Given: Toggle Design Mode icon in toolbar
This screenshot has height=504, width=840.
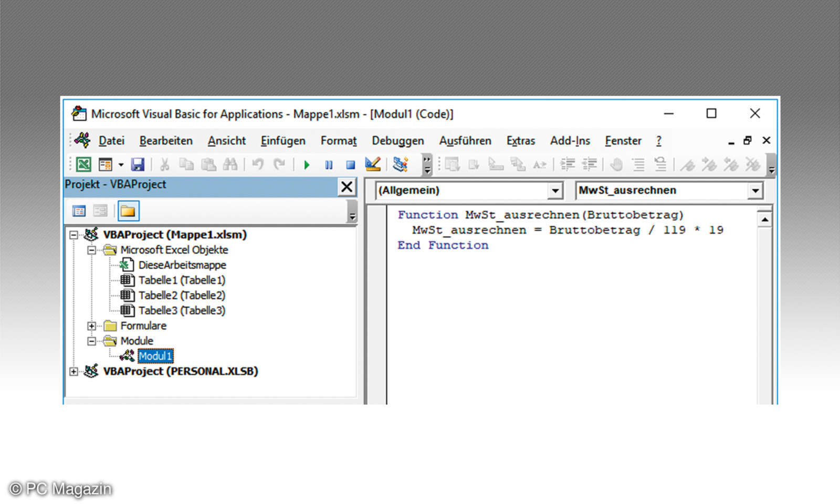Looking at the screenshot, I should tap(373, 164).
